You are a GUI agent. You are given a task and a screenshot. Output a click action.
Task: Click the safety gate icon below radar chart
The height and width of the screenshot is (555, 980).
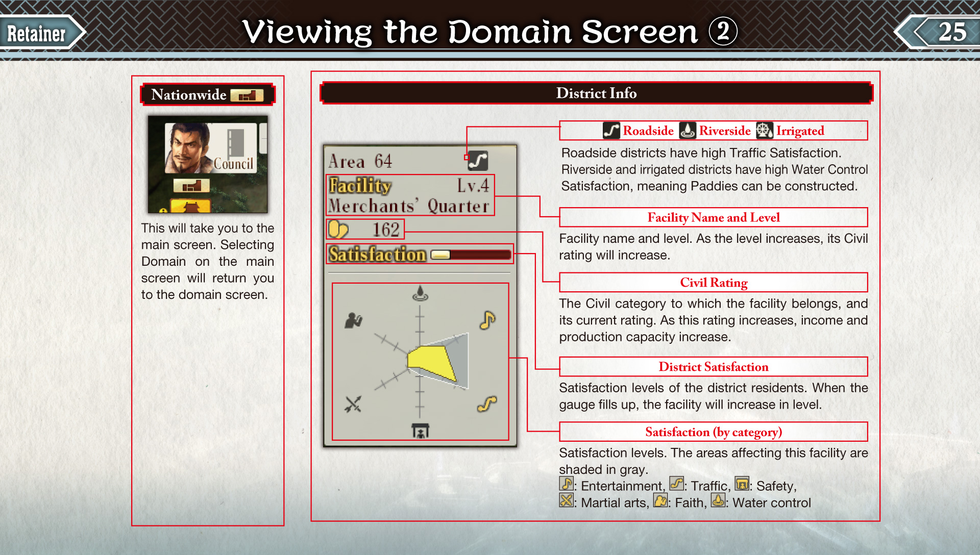pyautogui.click(x=420, y=431)
